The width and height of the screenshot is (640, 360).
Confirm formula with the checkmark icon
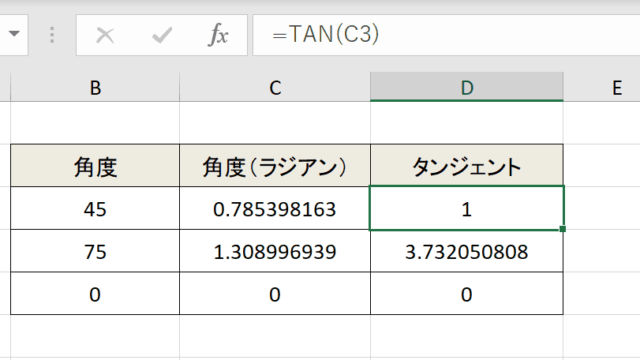[x=162, y=35]
